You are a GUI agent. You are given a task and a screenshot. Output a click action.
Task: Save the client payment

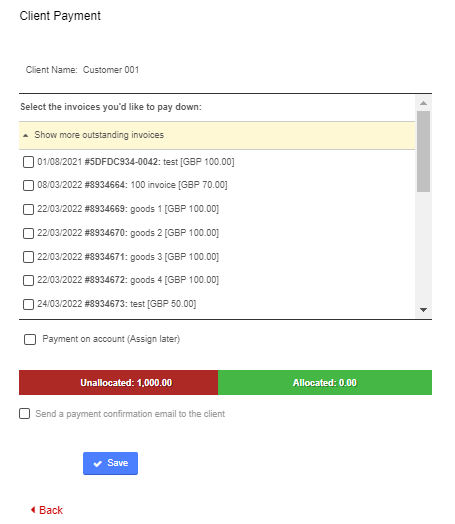point(110,463)
